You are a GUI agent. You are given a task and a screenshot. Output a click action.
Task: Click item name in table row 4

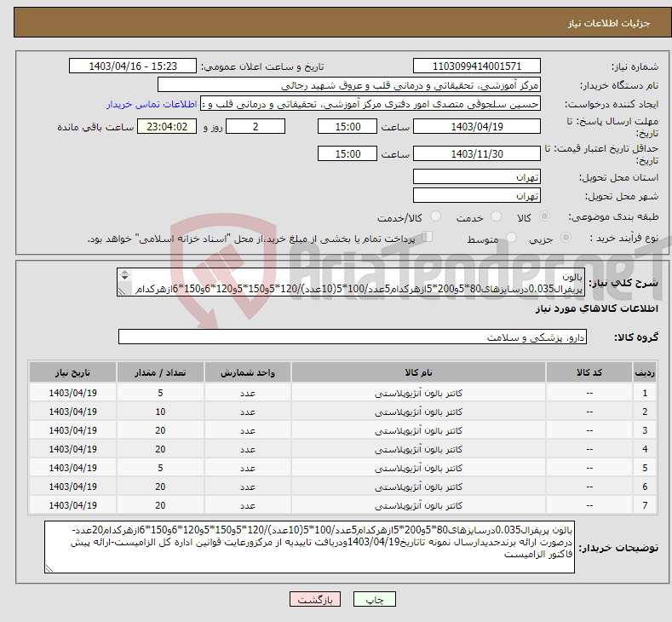click(x=418, y=449)
